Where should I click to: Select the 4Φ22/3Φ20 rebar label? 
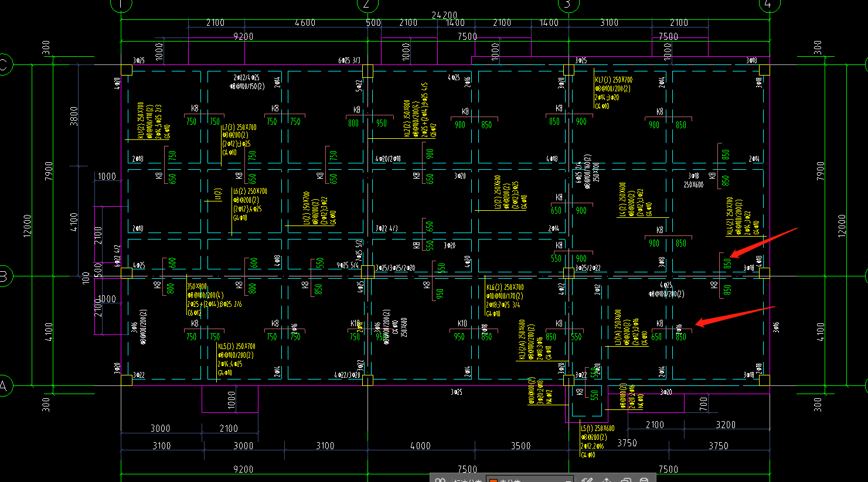[347, 375]
